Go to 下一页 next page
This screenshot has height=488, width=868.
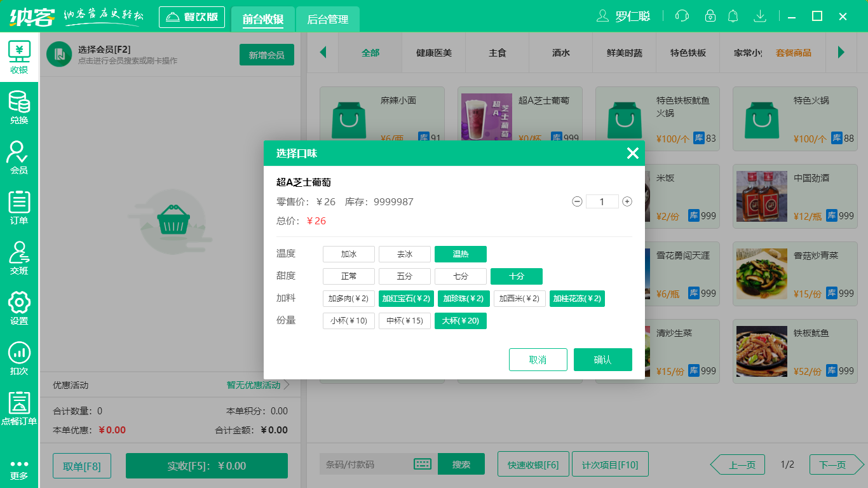click(837, 464)
